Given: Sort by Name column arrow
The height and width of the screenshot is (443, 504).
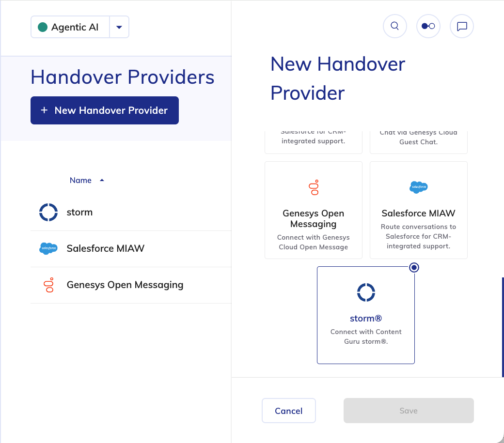Looking at the screenshot, I should [102, 180].
